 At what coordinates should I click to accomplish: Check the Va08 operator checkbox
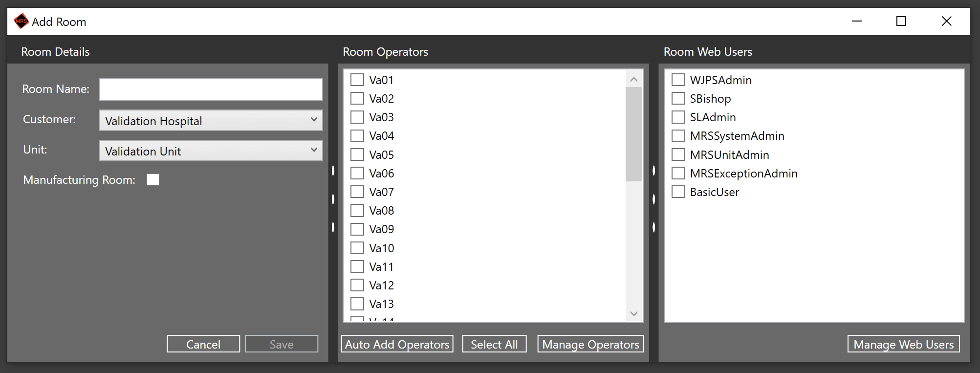pos(357,210)
